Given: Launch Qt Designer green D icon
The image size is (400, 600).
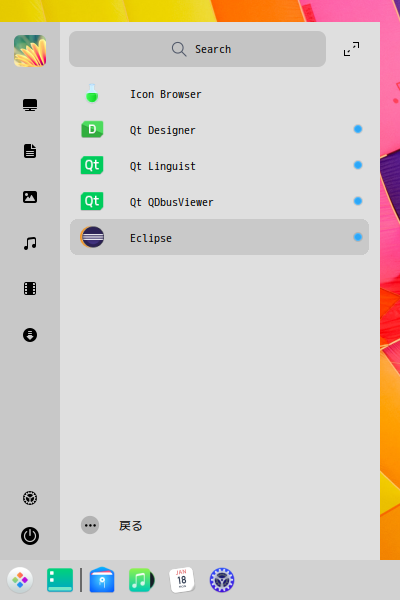Looking at the screenshot, I should tap(92, 129).
